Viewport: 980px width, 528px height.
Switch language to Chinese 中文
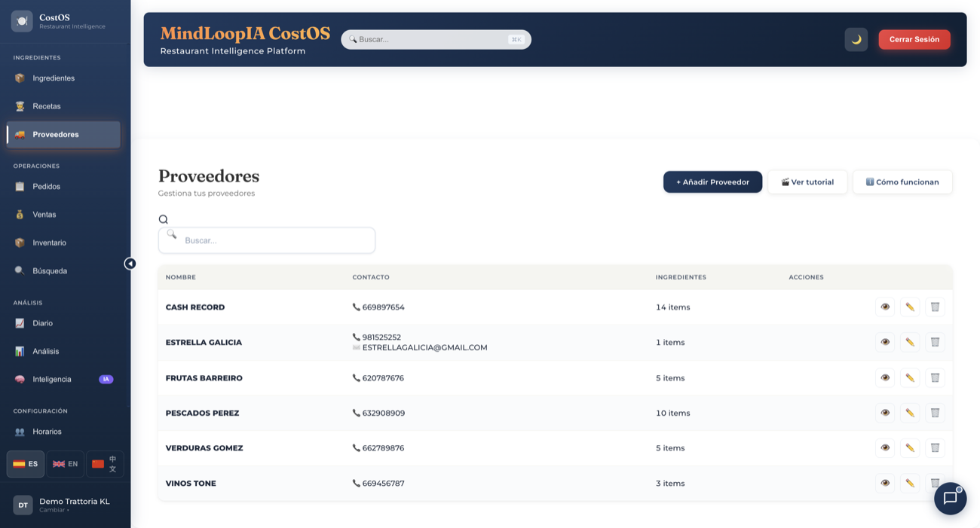pos(105,464)
